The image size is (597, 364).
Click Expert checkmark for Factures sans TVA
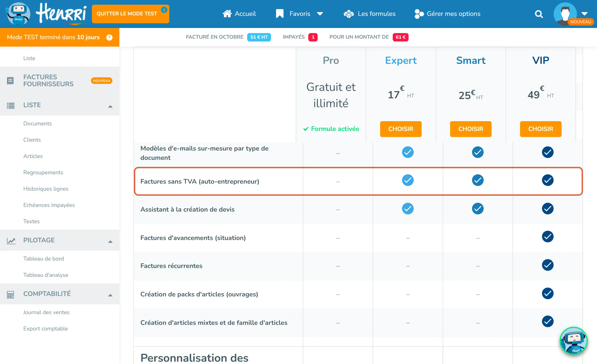point(408,180)
